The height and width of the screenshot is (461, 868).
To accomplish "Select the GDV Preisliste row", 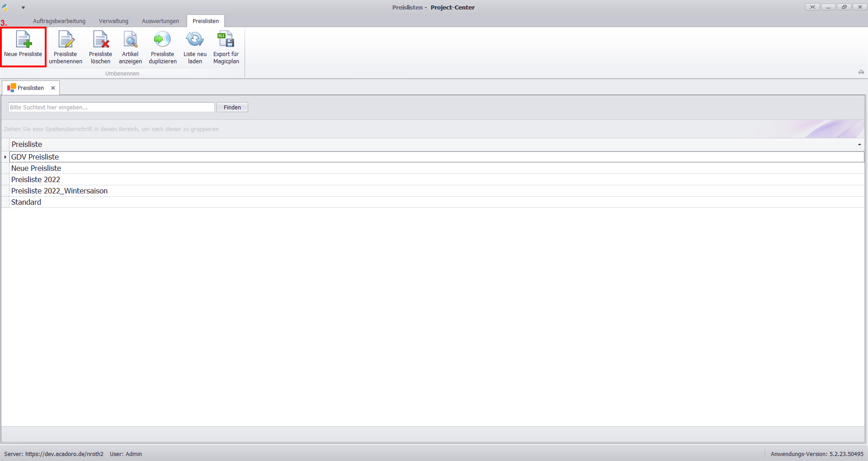I will pyautogui.click(x=35, y=157).
